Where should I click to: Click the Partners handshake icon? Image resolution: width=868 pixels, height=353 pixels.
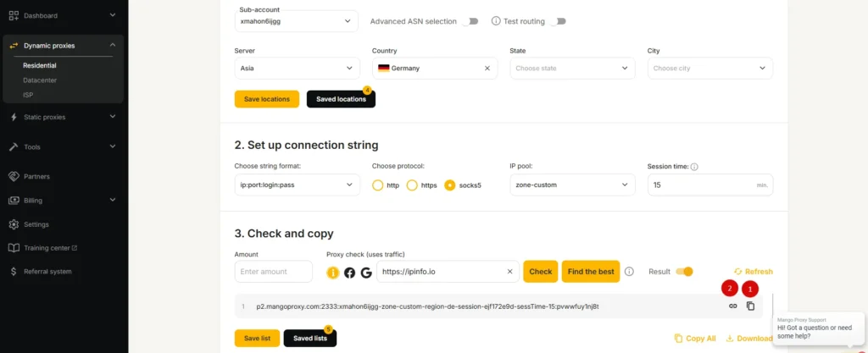point(14,176)
